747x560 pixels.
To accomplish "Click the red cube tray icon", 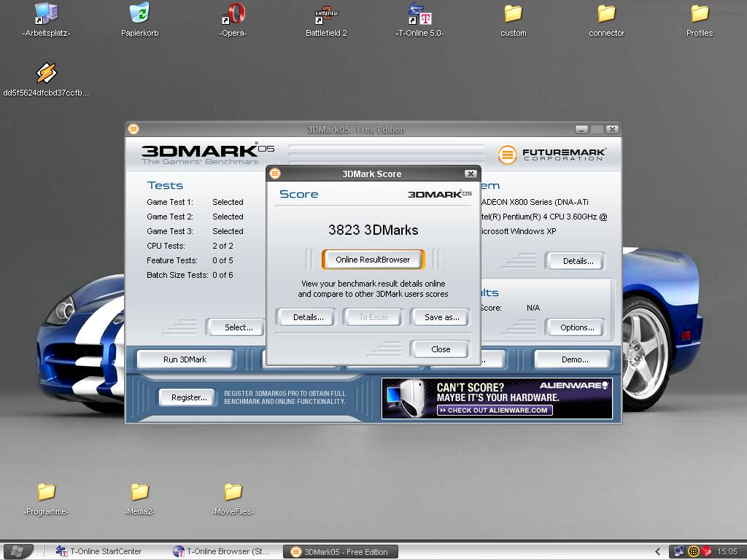I will pos(706,551).
